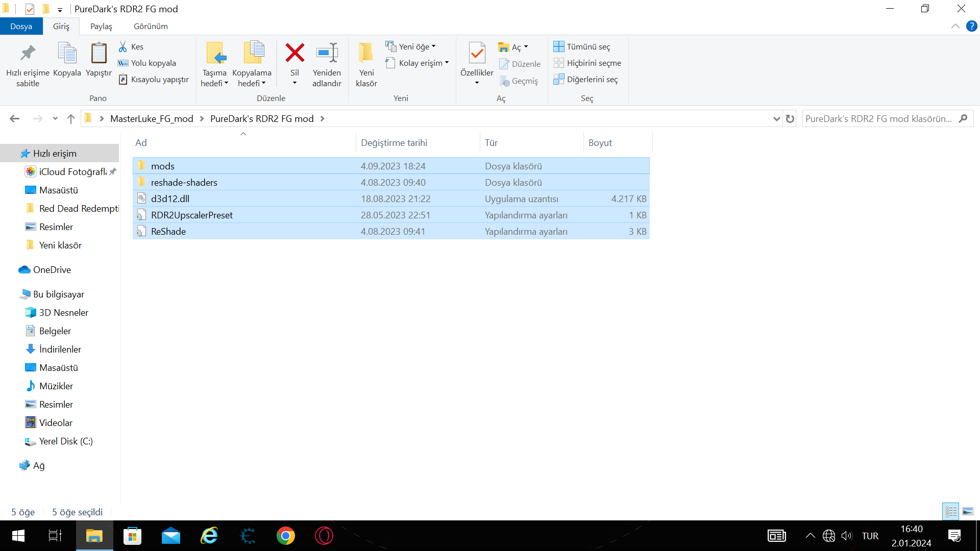Click the search box for the PureDark folder

[x=878, y=119]
